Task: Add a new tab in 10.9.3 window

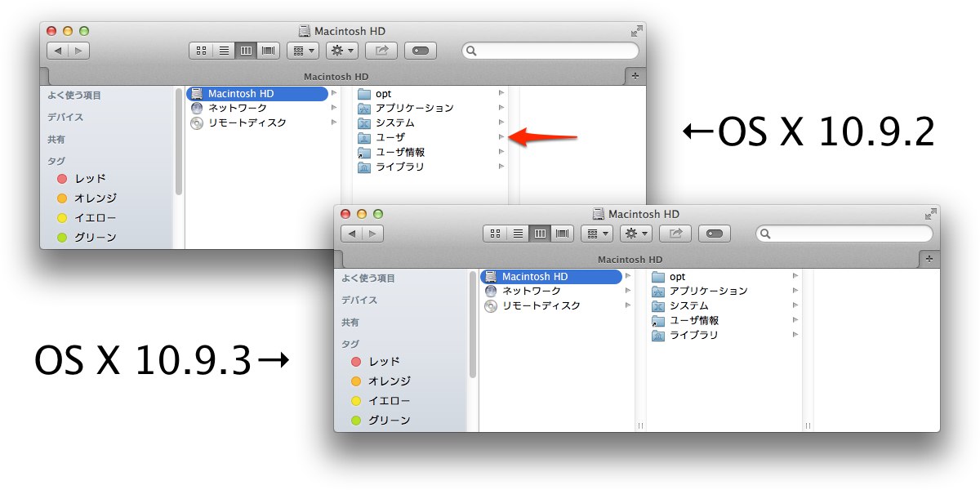Action: tap(929, 258)
